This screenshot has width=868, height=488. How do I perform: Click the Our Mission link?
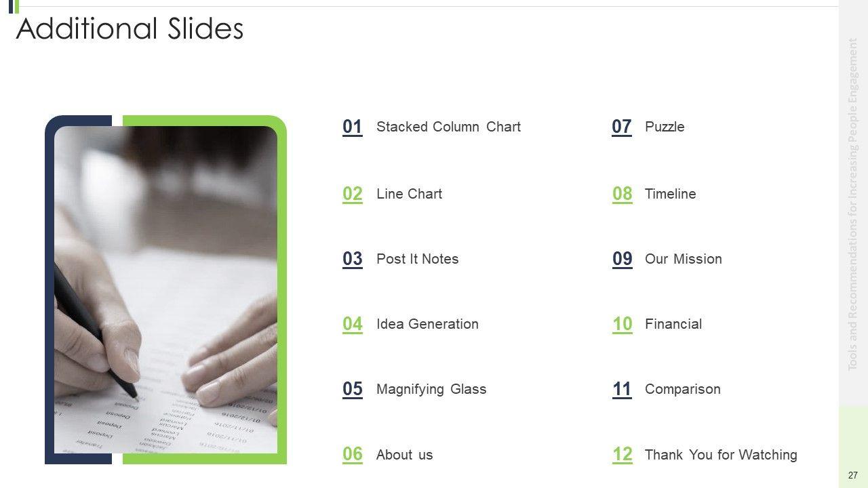tap(683, 259)
